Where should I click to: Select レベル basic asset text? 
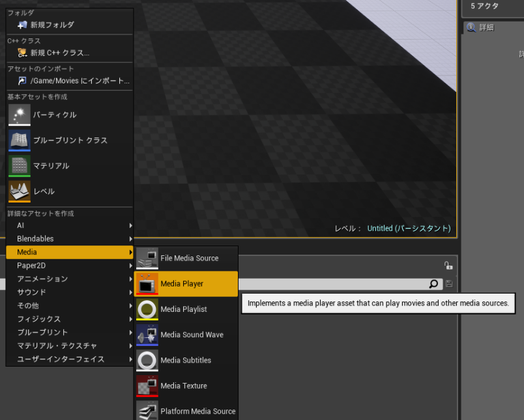(x=44, y=191)
